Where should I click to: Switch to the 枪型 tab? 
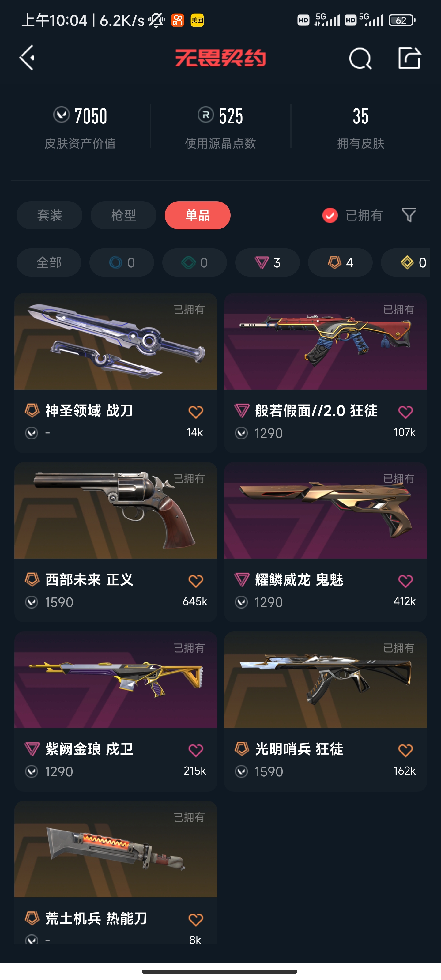coord(123,215)
